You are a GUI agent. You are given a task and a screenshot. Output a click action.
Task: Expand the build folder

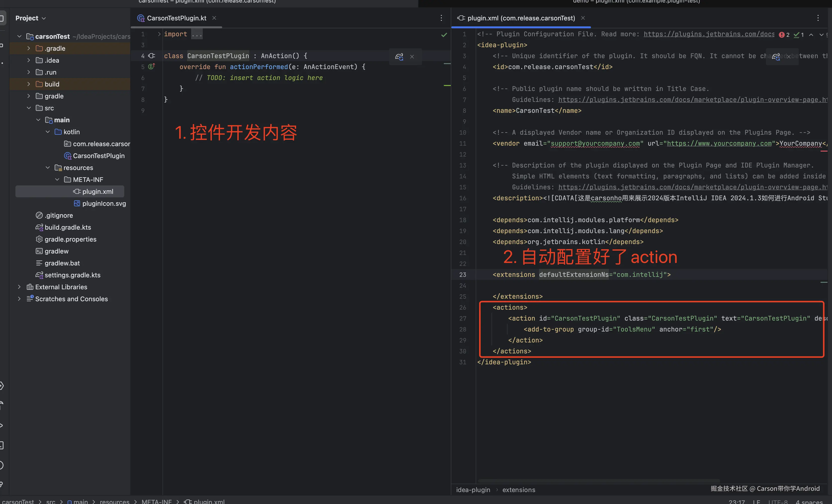[29, 84]
